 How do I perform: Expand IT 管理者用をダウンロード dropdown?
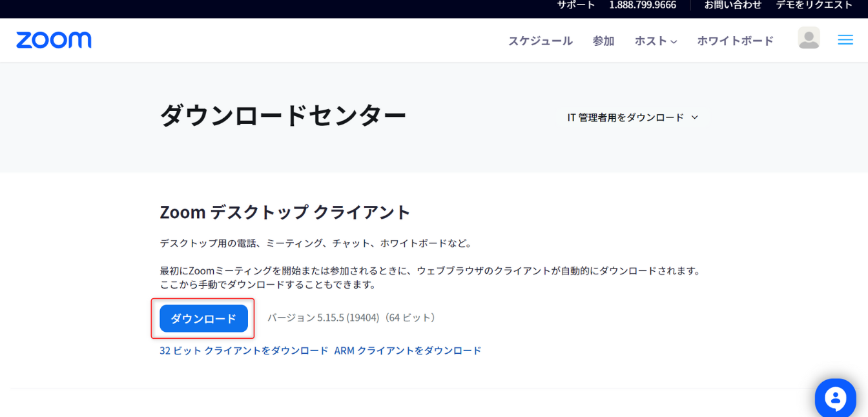pos(625,117)
